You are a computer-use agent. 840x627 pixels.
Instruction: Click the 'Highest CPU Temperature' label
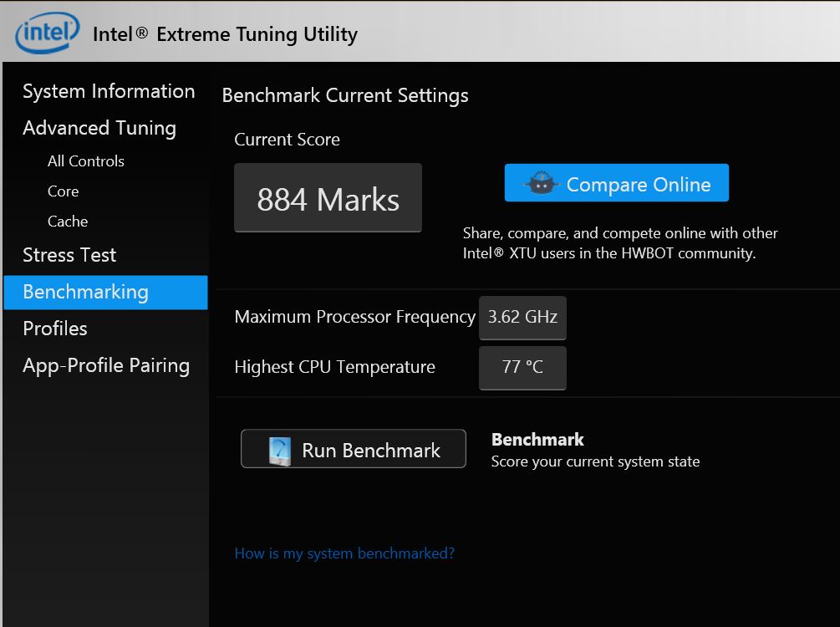[335, 367]
